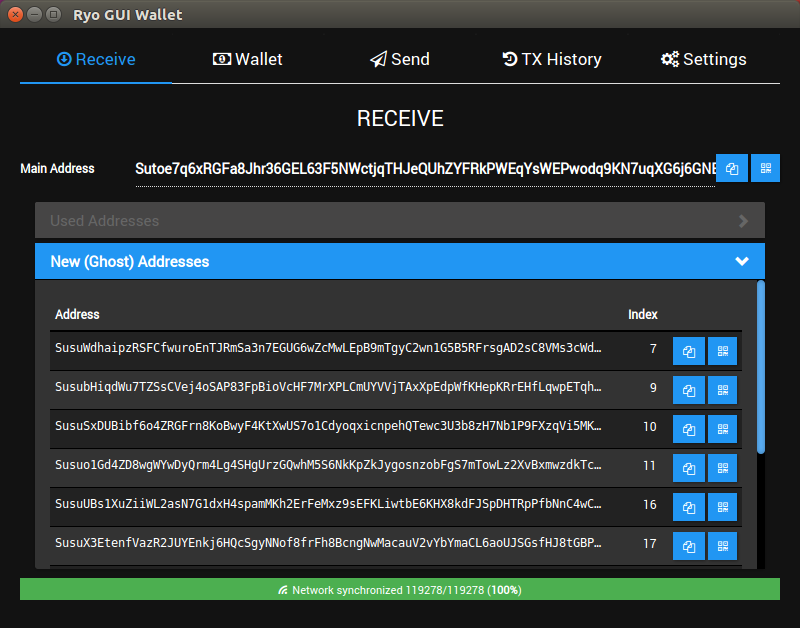Copy ghost address with index 10
The height and width of the screenshot is (628, 800).
pyautogui.click(x=689, y=429)
